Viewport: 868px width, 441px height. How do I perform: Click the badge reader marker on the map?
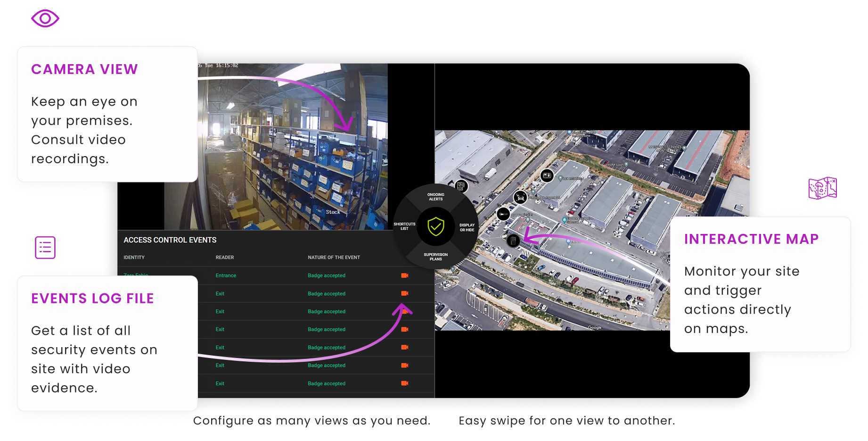click(461, 186)
